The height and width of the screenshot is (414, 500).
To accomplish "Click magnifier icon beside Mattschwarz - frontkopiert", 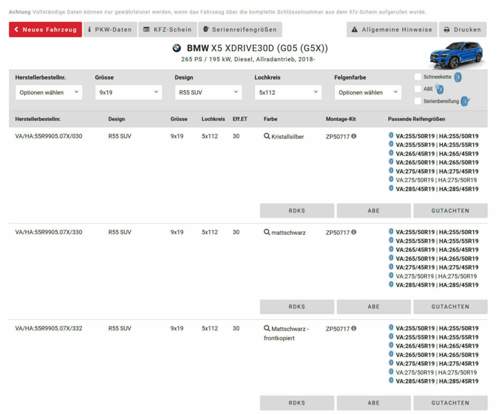I will pyautogui.click(x=267, y=328).
